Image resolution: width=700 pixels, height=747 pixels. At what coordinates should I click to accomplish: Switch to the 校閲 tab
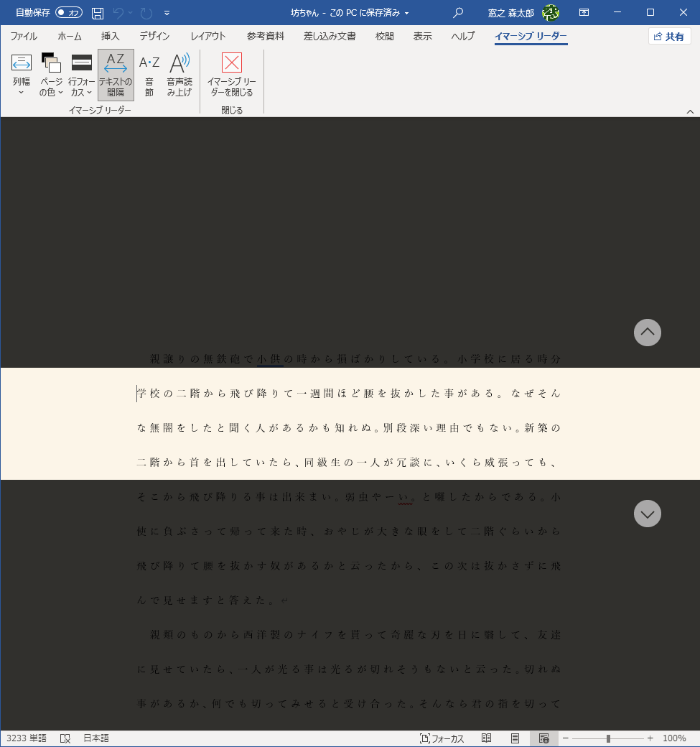point(384,36)
